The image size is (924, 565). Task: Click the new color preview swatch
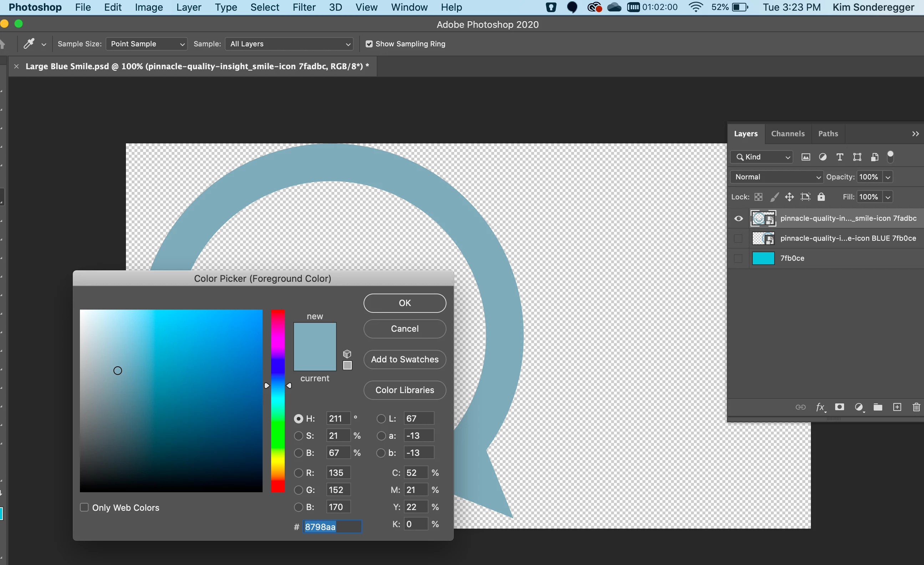(315, 335)
